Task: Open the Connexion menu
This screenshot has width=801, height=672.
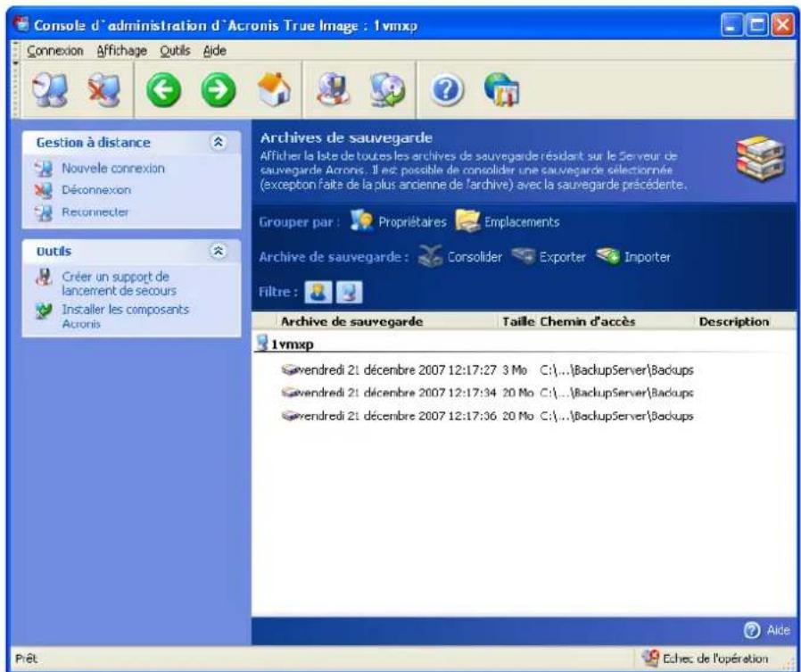Action: coord(54,51)
